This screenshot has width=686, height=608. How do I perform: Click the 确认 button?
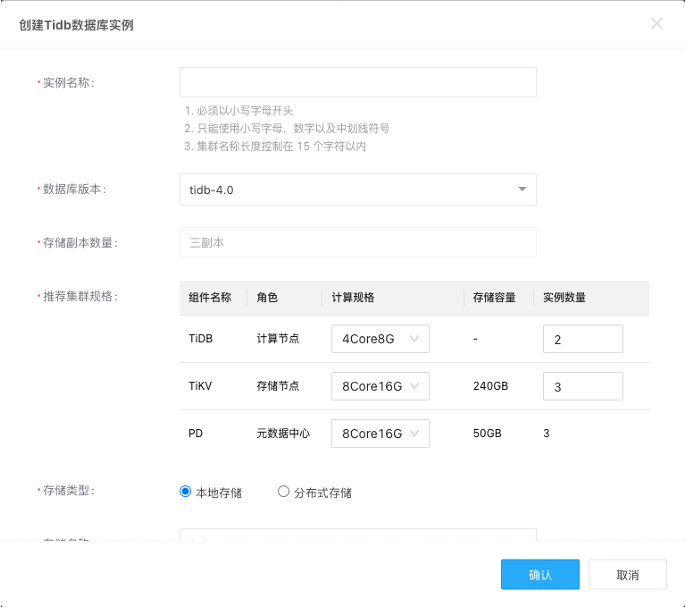click(x=540, y=574)
